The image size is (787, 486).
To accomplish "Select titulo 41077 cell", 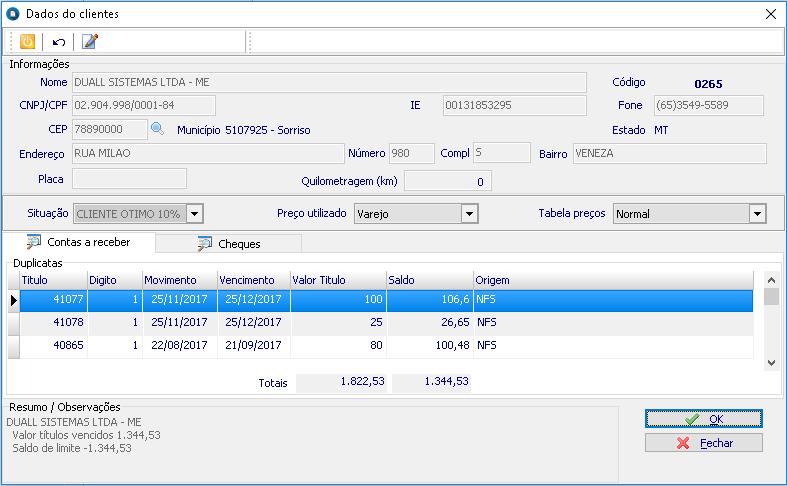I will (53, 300).
